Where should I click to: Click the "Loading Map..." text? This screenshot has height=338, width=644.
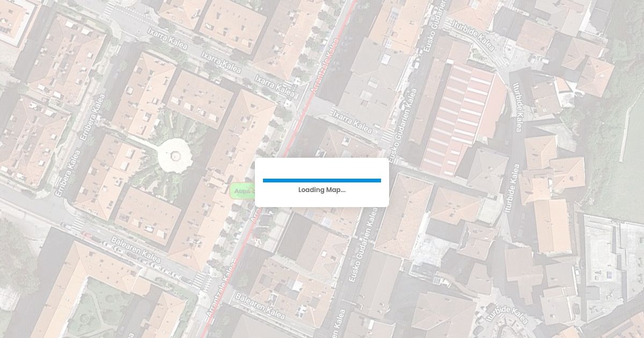point(322,190)
